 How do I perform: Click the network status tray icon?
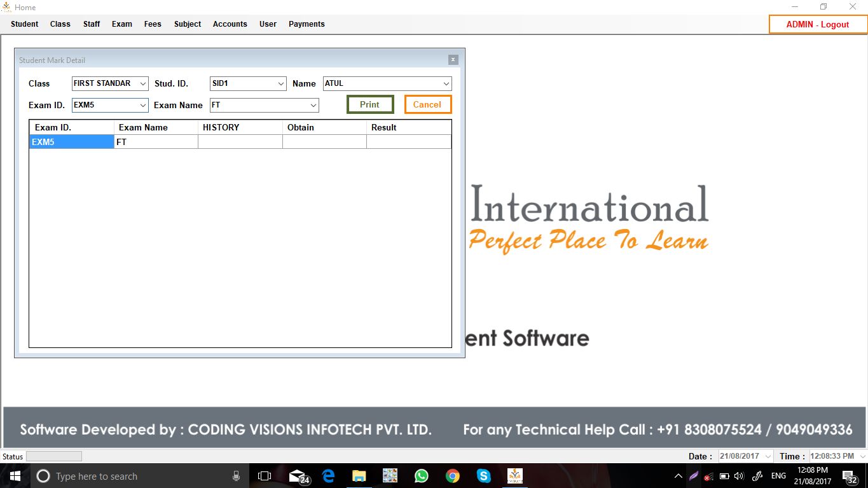coord(708,476)
